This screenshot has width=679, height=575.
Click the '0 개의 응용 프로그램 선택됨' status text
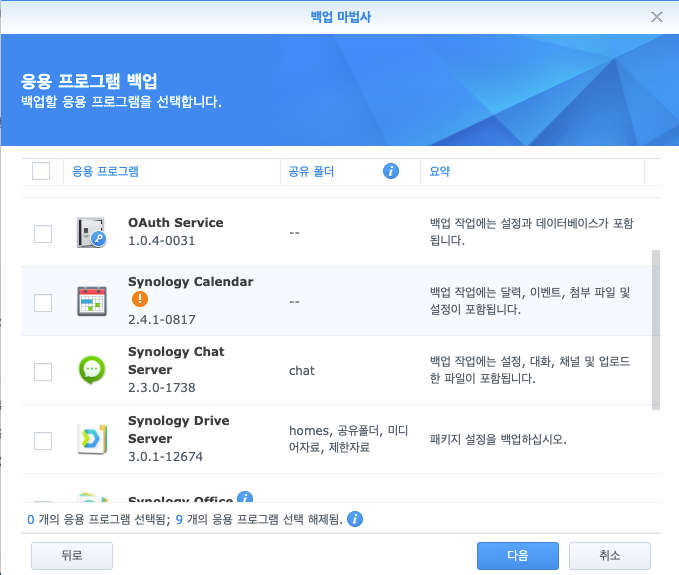click(98, 519)
